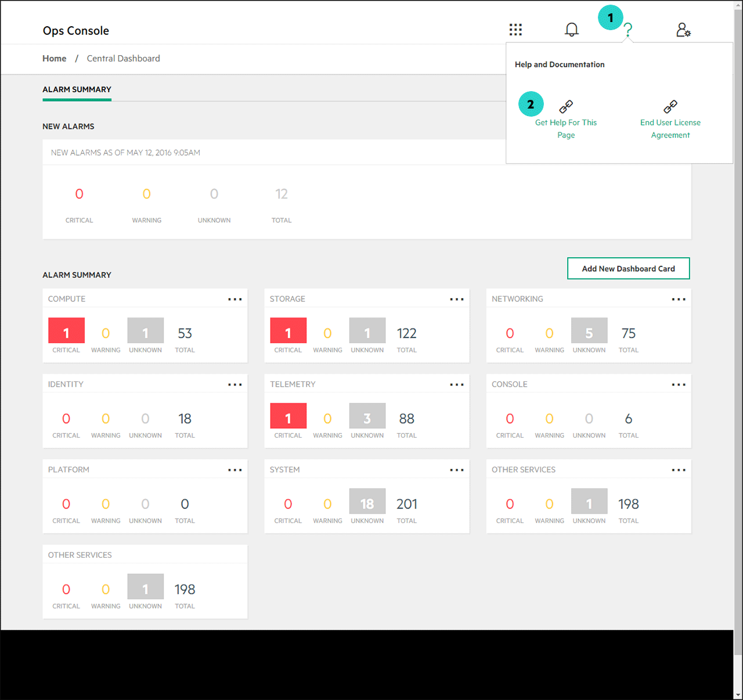
Task: Click Add New Dashboard Card button
Action: pos(628,269)
